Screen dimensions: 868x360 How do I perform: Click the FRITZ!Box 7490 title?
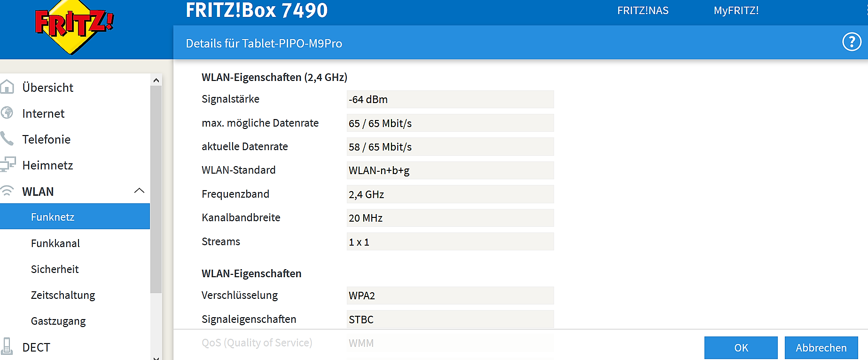pyautogui.click(x=257, y=10)
